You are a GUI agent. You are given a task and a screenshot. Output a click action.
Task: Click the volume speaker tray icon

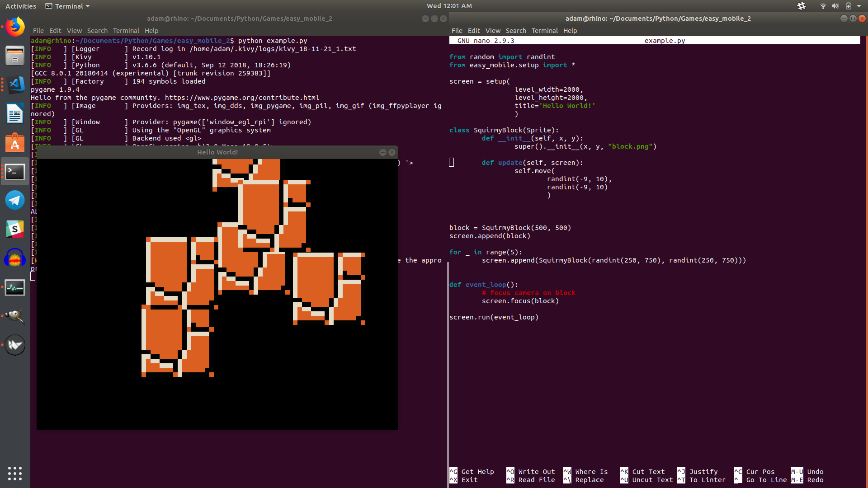[835, 6]
